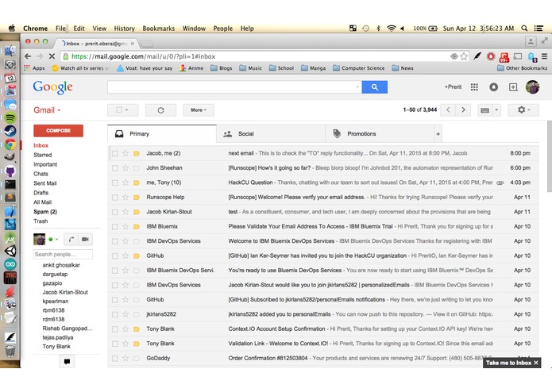This screenshot has height=392, width=552.
Task: Open search options dropdown arrow
Action: point(357,86)
